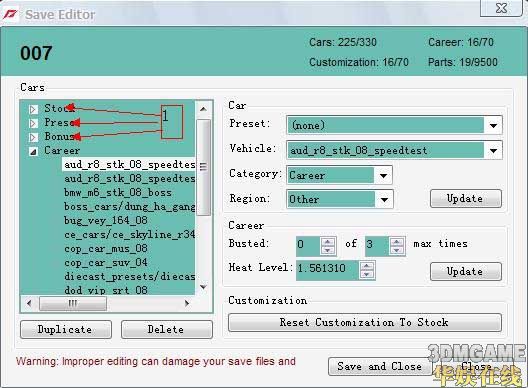
Task: Decrease the Heat Level spinner
Action: (x=366, y=274)
